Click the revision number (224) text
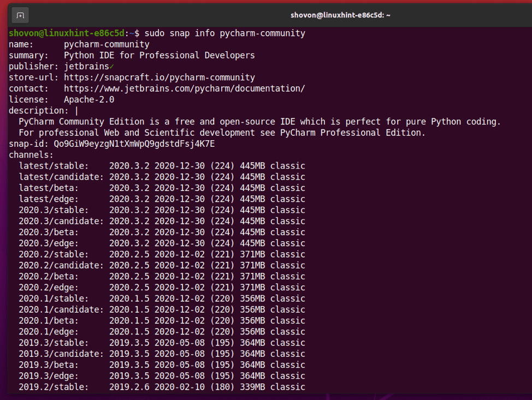 [222, 165]
